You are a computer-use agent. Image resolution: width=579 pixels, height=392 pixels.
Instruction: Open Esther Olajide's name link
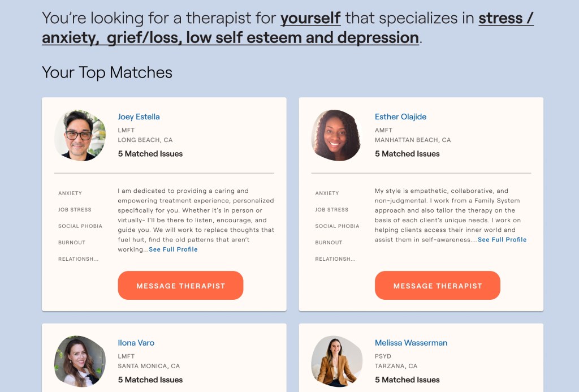pyautogui.click(x=400, y=117)
